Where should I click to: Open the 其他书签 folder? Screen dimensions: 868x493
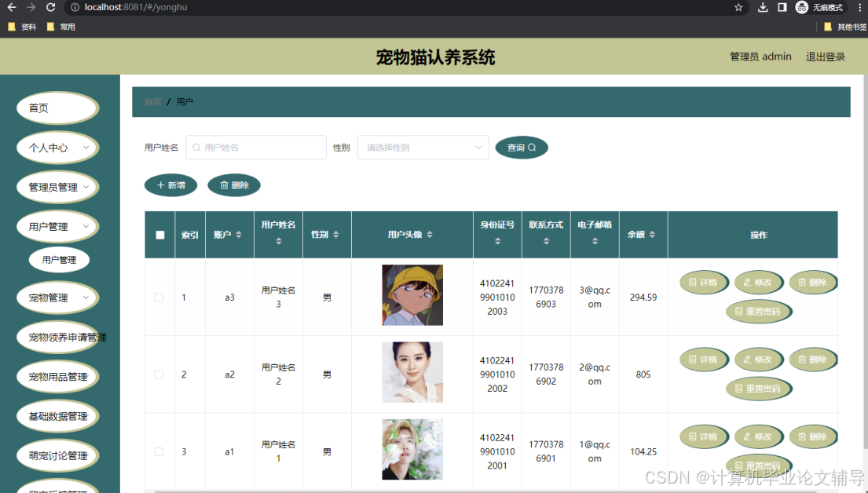[x=845, y=27]
